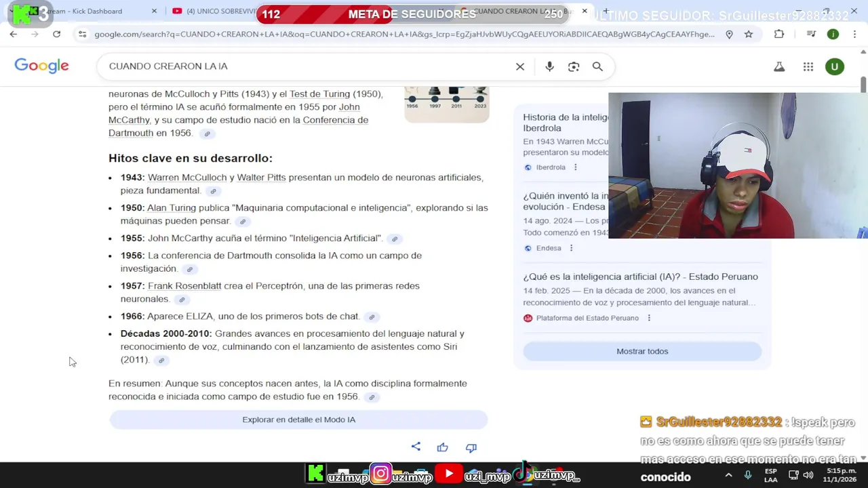Open the link icon after 1956 summary sentence

[371, 397]
